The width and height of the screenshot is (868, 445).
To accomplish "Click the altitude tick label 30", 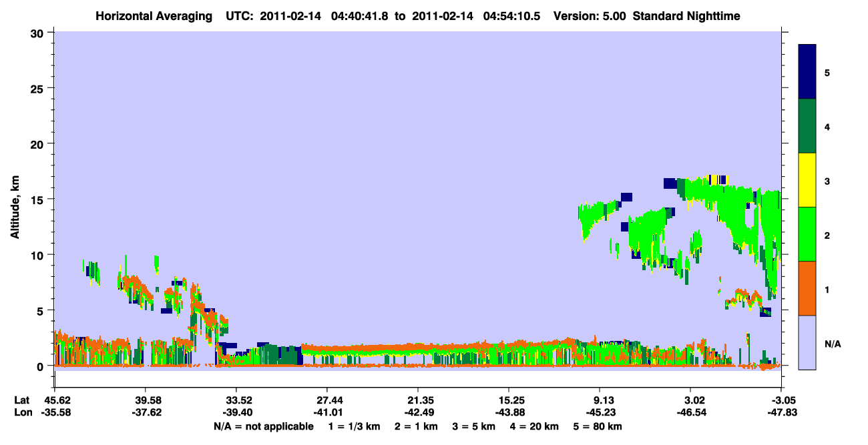I will pos(39,33).
